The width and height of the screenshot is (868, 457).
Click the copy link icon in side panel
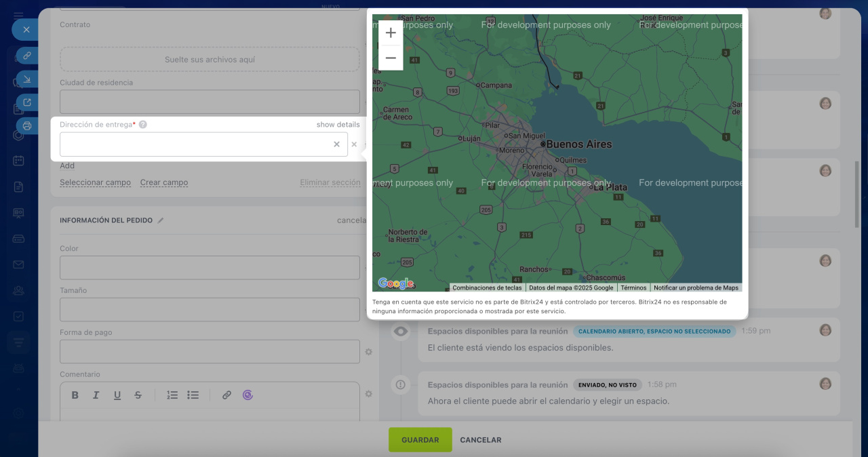[x=27, y=56]
